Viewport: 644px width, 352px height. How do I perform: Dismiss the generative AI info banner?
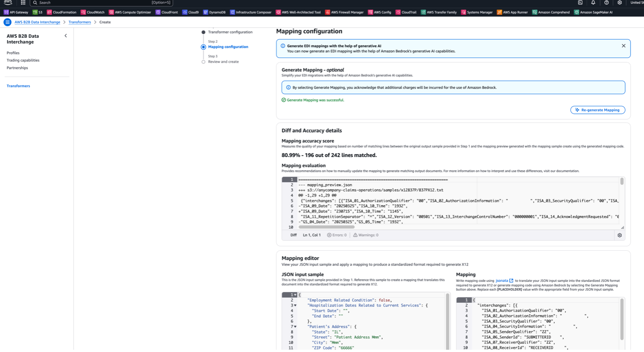(x=624, y=45)
